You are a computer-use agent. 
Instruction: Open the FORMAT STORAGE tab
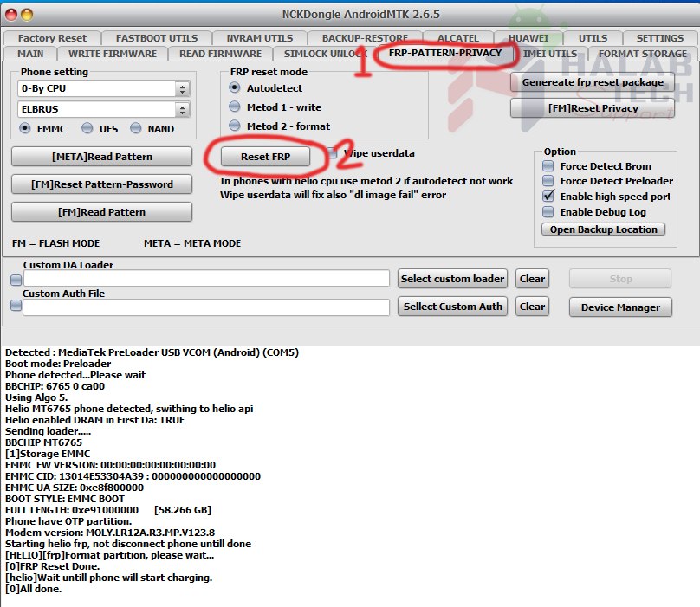point(643,54)
